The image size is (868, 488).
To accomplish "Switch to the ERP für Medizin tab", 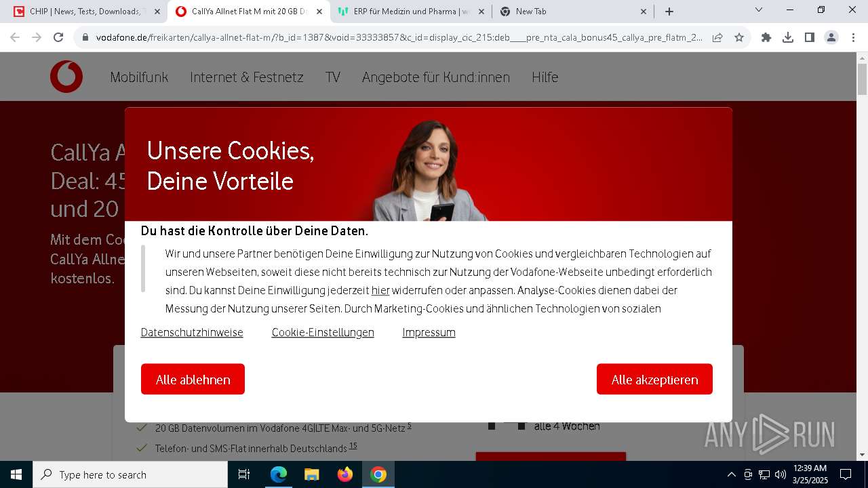I will click(413, 12).
